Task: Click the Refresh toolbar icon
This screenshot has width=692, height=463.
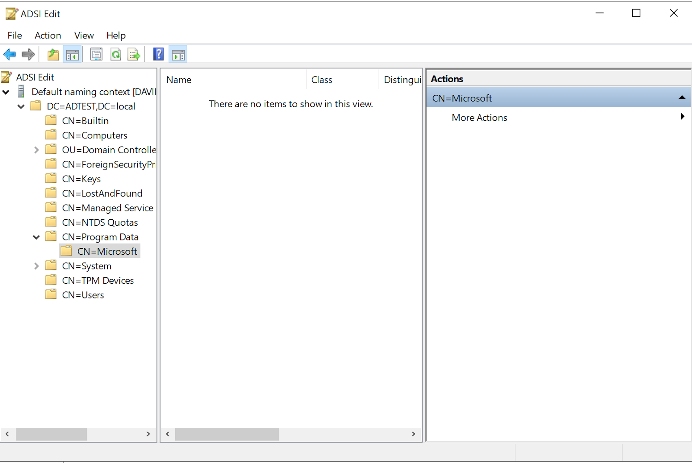Action: pos(116,54)
